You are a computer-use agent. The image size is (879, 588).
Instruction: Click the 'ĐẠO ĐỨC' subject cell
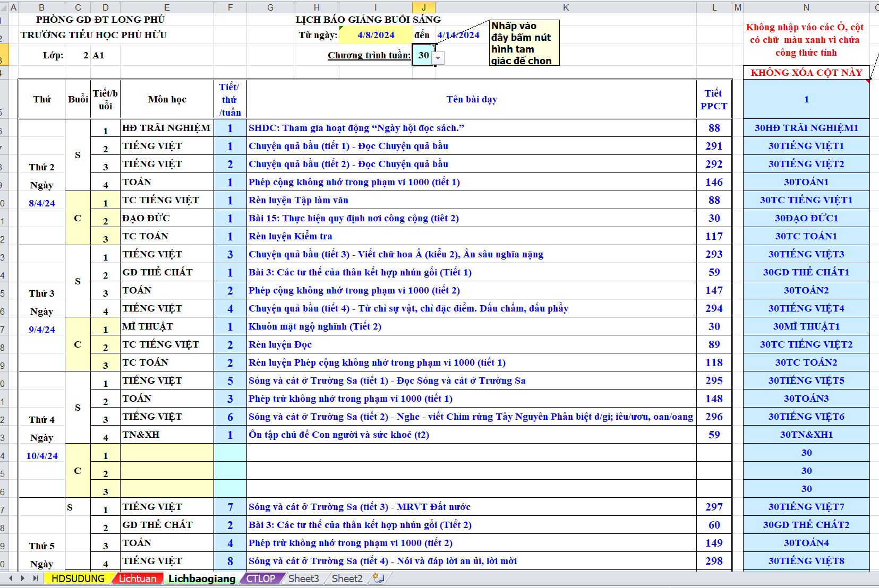click(x=167, y=218)
